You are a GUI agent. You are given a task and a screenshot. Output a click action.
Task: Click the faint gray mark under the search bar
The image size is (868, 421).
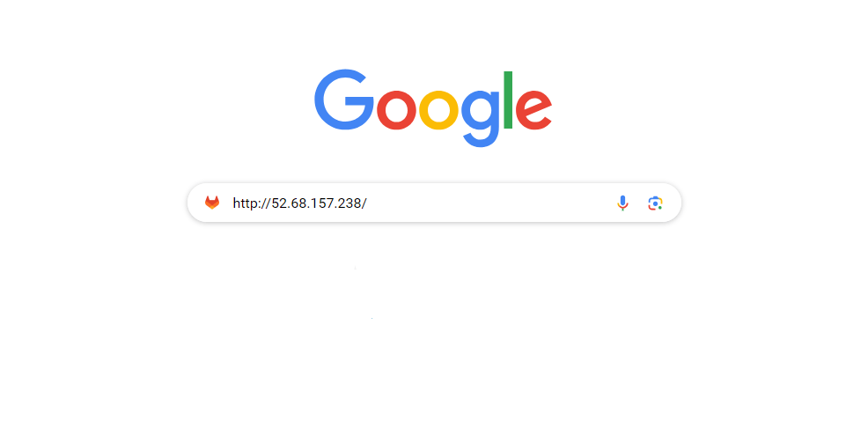pyautogui.click(x=355, y=268)
